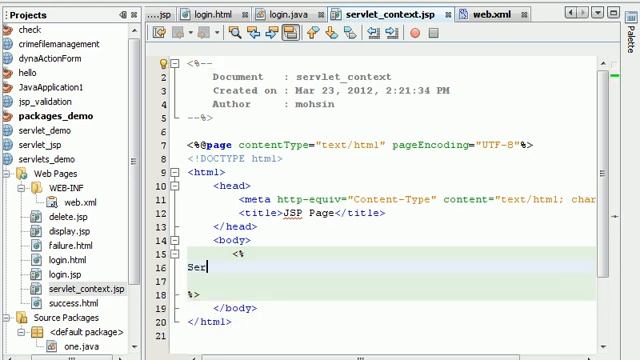Select the crimefilemanagement project
Image resolution: width=640 pixels, height=360 pixels.
[x=59, y=44]
